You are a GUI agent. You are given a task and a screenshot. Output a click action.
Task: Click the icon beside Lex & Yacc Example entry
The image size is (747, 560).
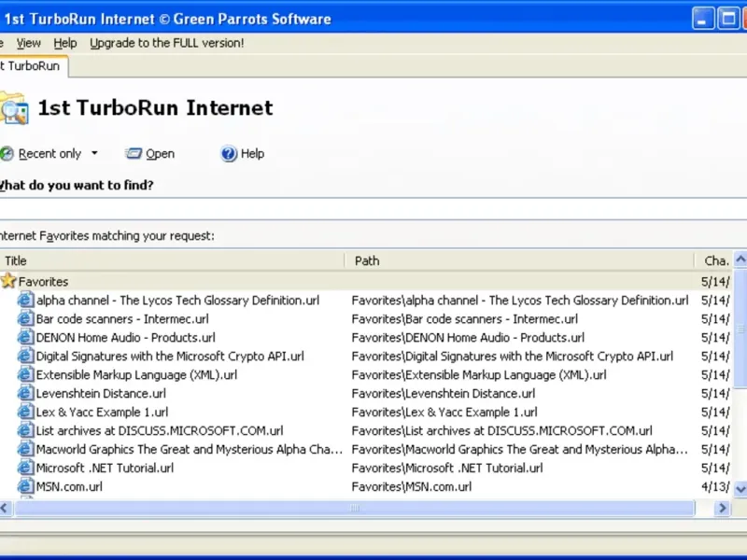click(x=25, y=412)
